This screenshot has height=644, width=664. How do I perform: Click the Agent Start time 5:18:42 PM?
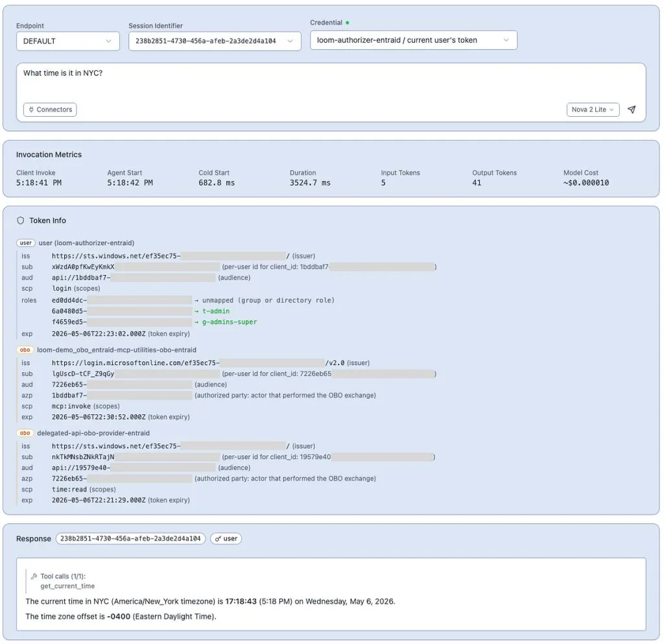pyautogui.click(x=130, y=182)
